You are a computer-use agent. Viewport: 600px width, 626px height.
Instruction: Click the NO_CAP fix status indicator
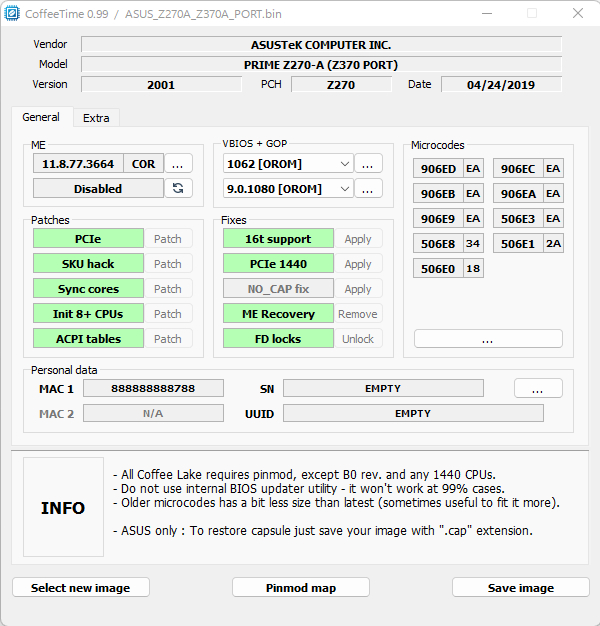click(x=278, y=288)
